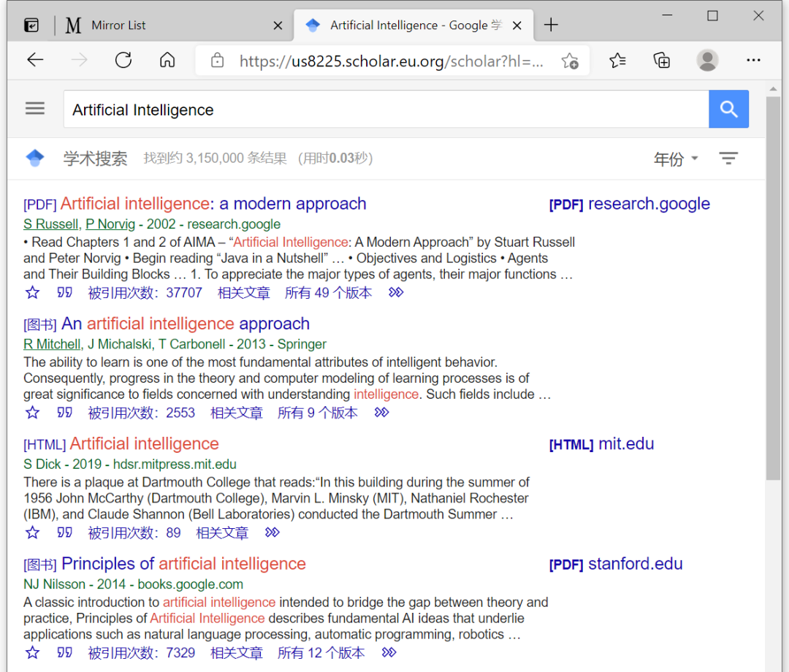Open 相关文章 for the Russell Norvig result
Screen dimensions: 789x672
coord(244,293)
